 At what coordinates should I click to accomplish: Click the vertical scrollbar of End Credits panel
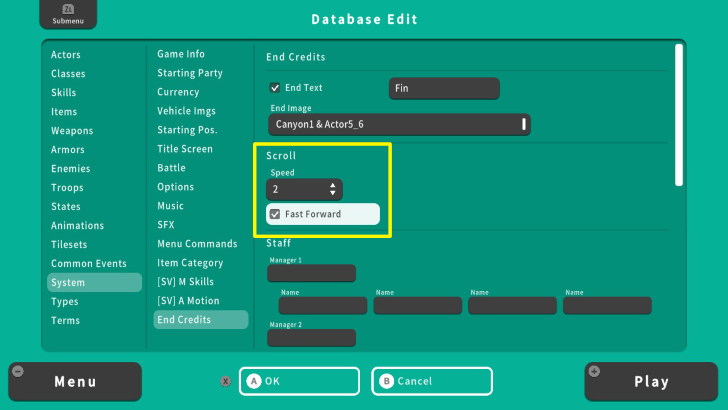coord(679,115)
